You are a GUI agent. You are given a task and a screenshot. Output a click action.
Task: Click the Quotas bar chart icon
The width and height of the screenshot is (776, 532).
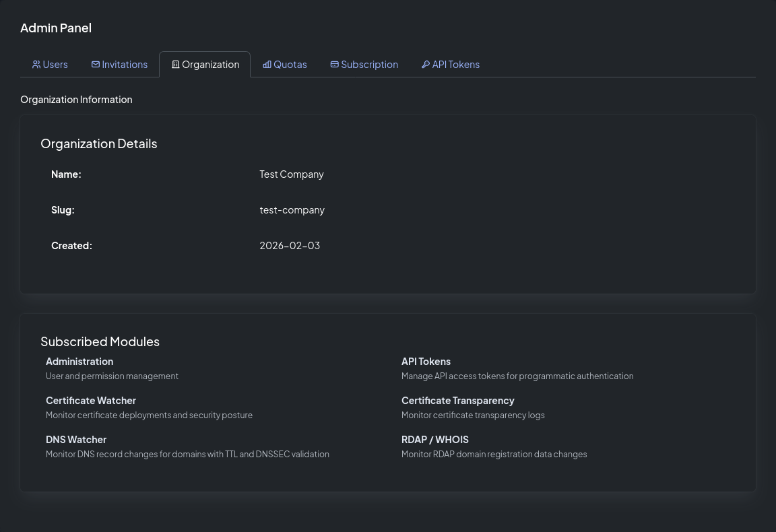coord(267,65)
